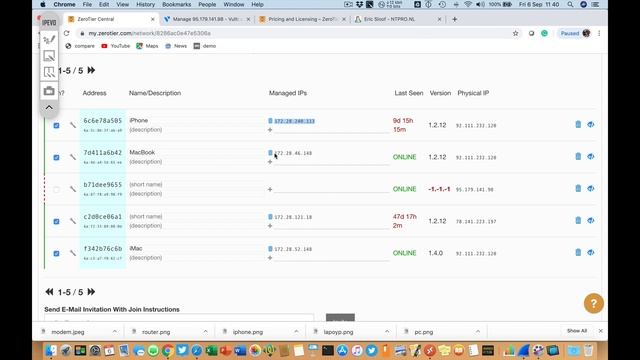The height and width of the screenshot is (360, 640).
Task: Hide c2d8ce86a1 member with crossed-eye icon
Action: (x=591, y=220)
